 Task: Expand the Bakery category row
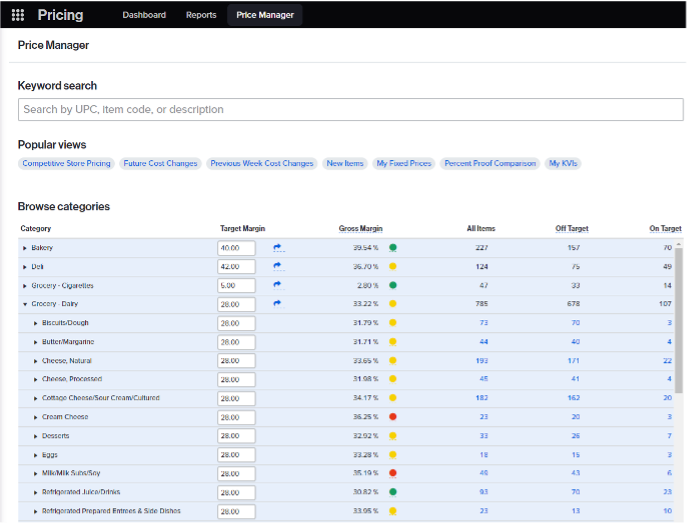(x=25, y=248)
